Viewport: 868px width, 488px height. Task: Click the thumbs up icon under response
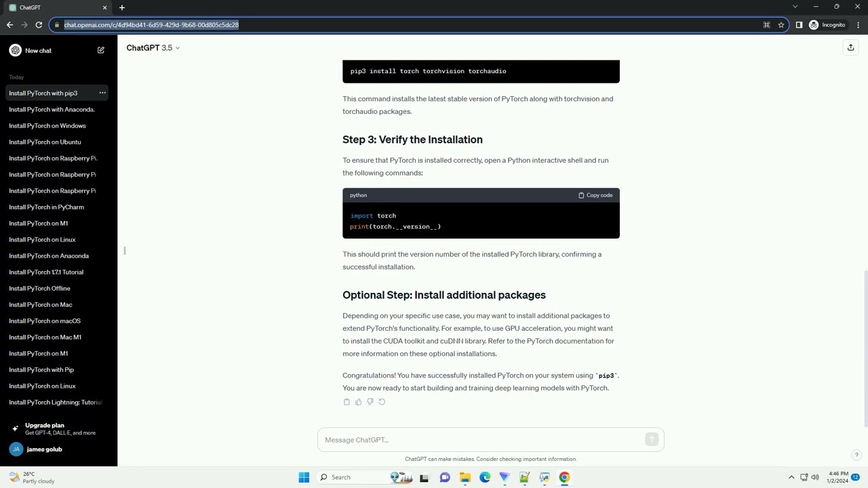359,402
